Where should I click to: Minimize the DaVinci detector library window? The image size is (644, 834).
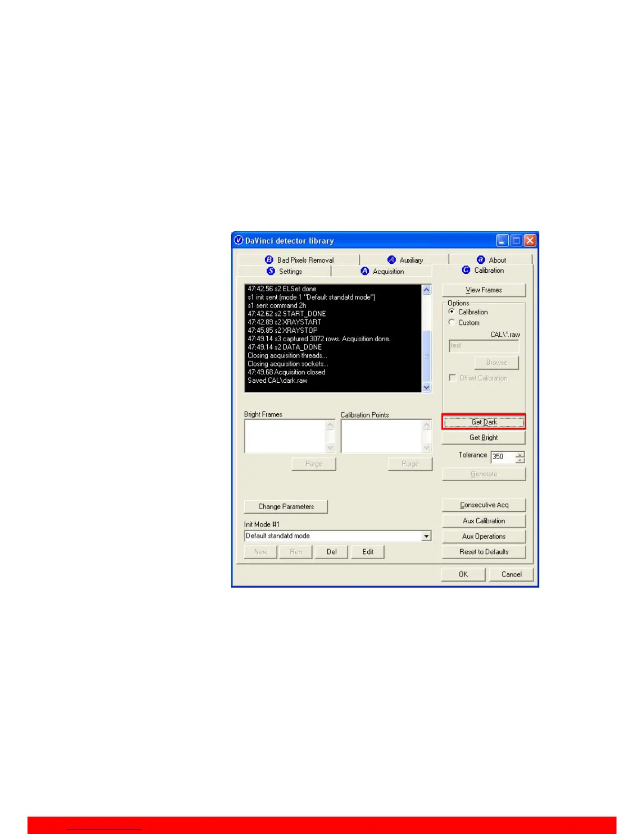click(x=502, y=241)
